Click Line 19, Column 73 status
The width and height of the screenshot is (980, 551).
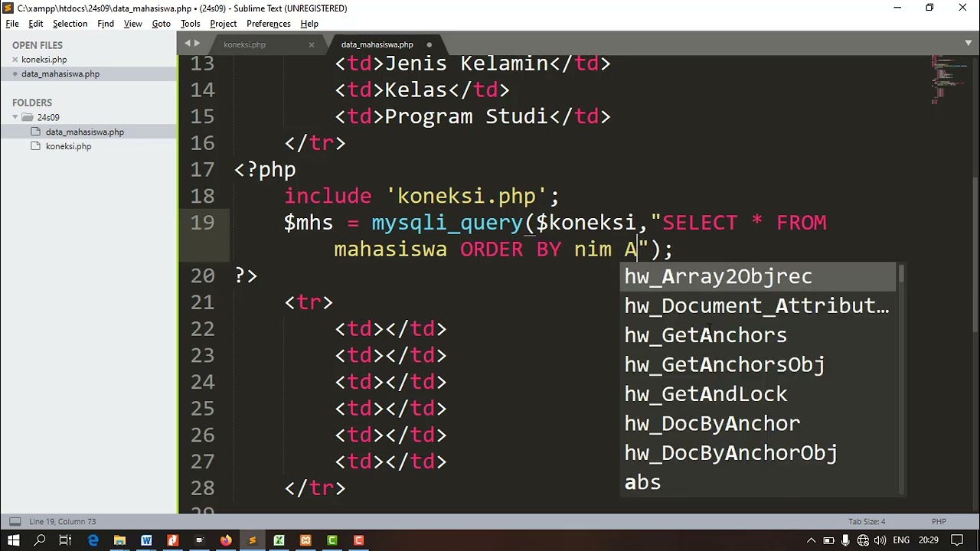63,522
